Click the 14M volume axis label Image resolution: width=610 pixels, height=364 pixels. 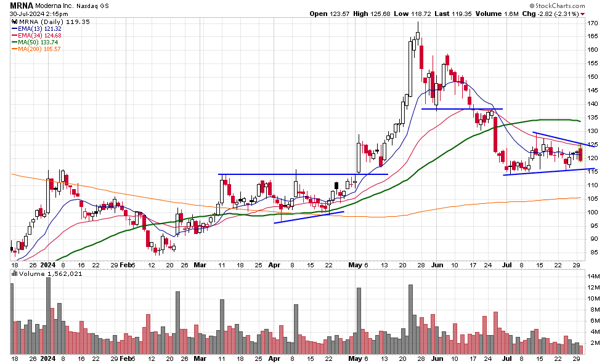point(593,277)
